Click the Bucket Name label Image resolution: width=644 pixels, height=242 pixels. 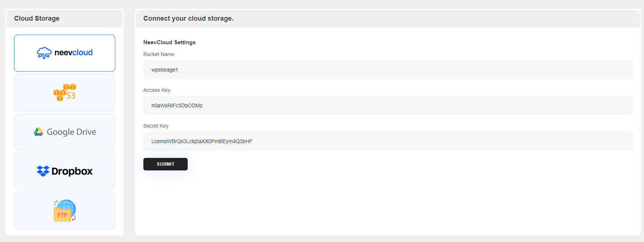click(159, 54)
